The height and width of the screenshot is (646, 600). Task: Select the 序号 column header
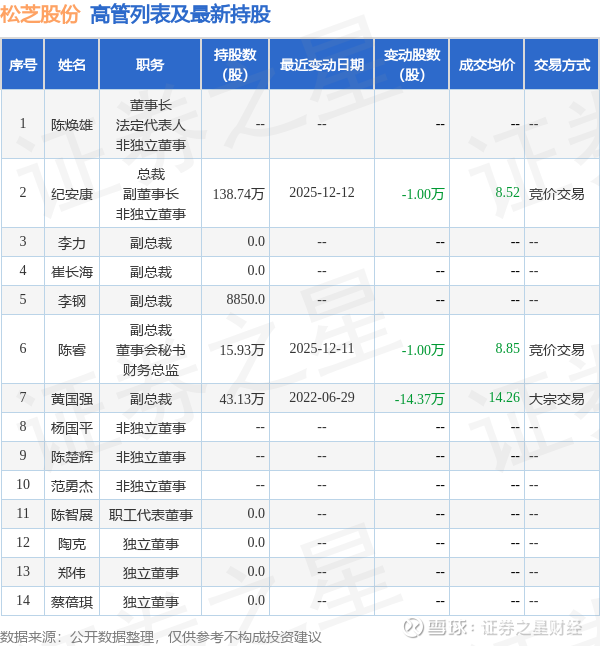(23, 64)
